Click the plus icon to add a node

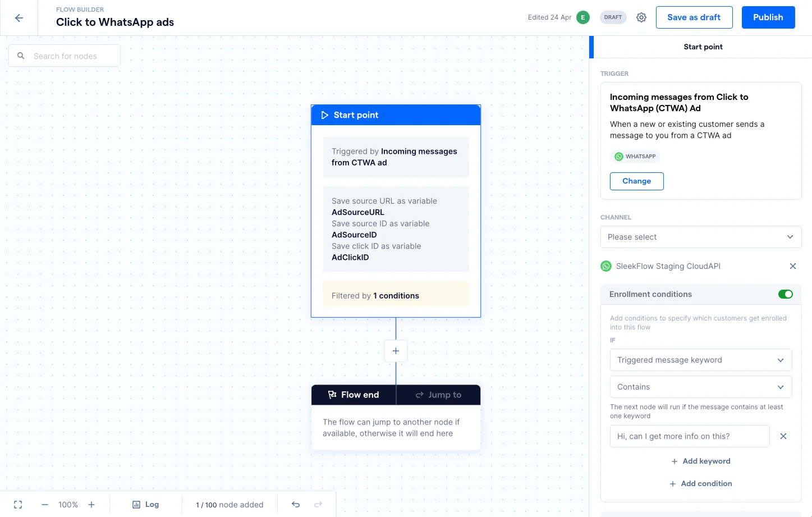point(396,351)
